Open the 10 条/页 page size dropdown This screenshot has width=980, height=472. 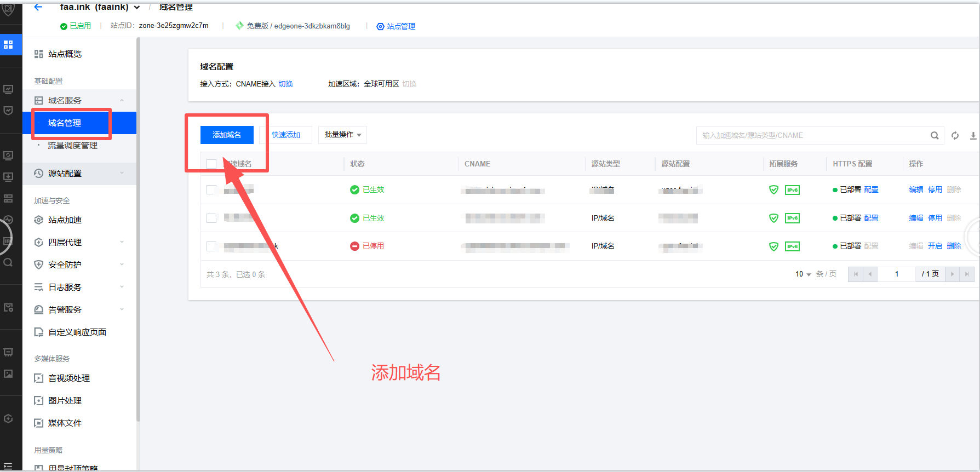point(803,274)
